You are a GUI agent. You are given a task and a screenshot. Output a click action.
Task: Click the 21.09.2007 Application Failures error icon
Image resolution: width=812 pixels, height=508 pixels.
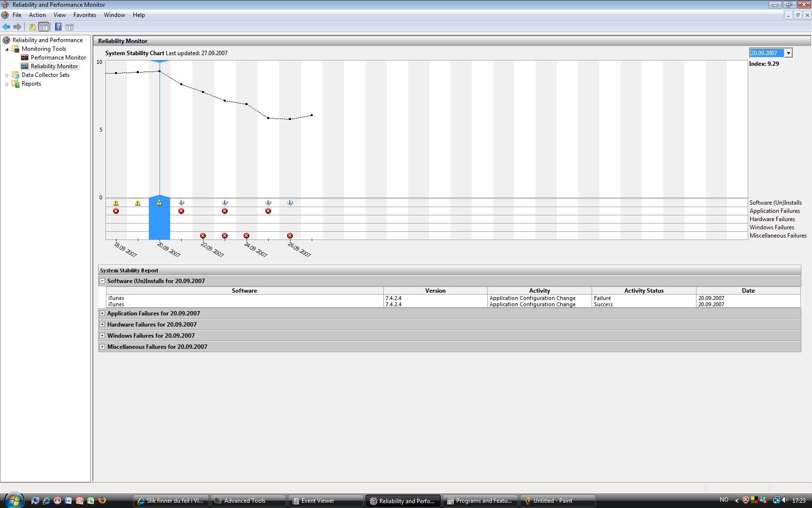tap(181, 211)
